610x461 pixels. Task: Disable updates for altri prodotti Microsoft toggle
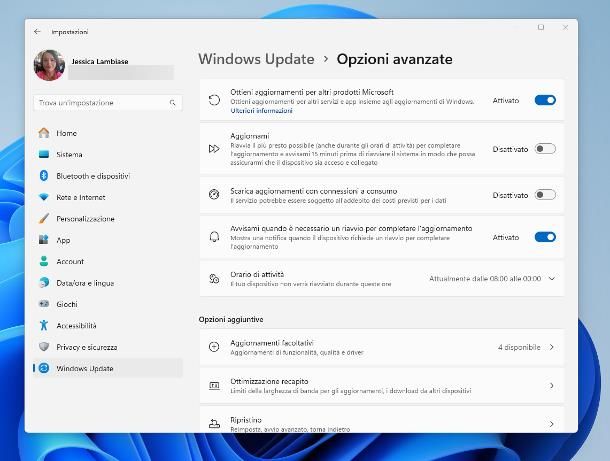pos(545,100)
